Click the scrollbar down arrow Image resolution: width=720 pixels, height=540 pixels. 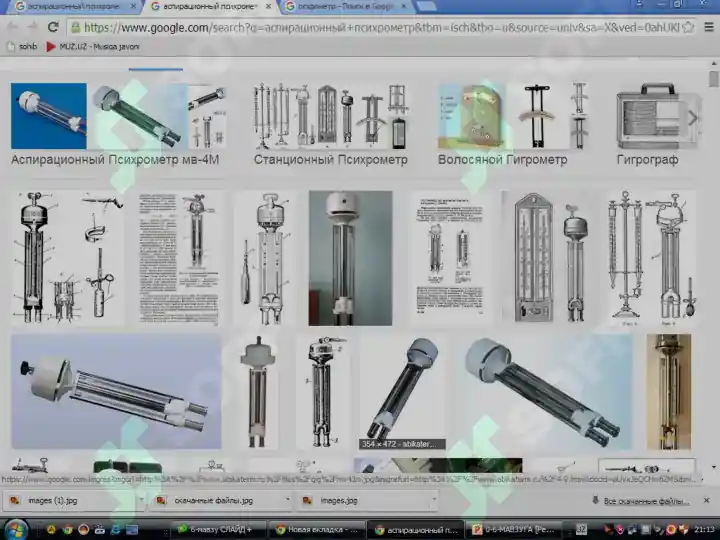point(714,467)
